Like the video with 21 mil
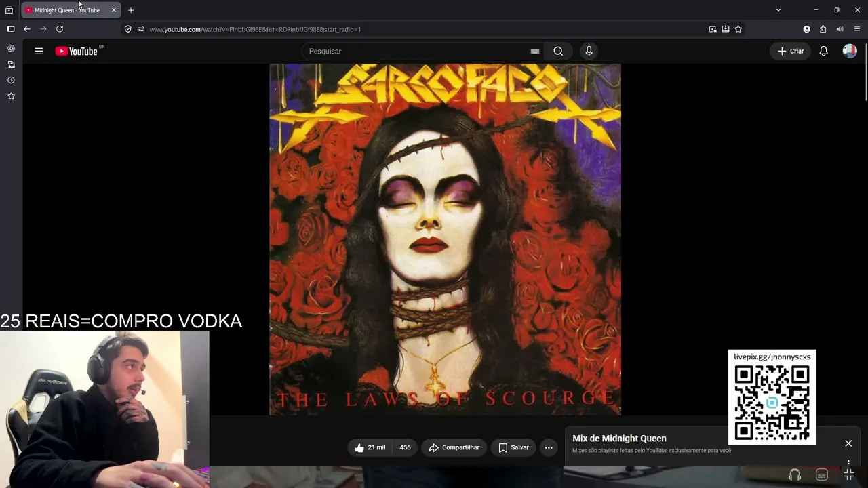 tap(370, 447)
